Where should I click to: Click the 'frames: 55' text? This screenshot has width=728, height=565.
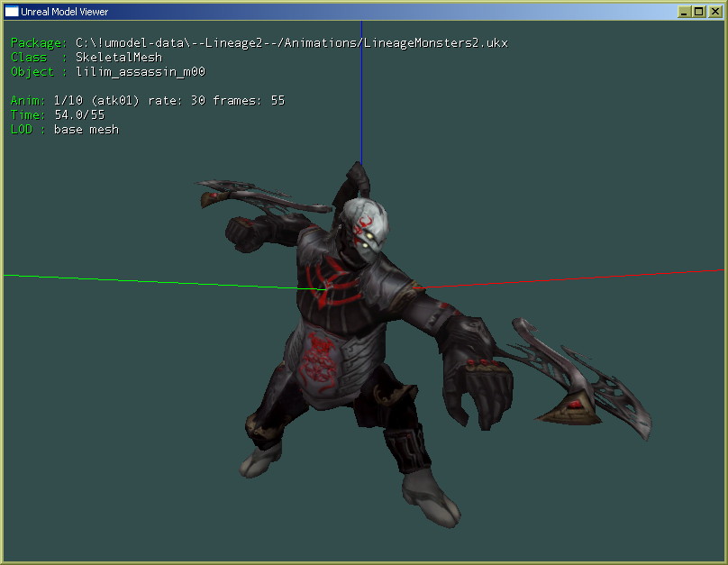249,101
